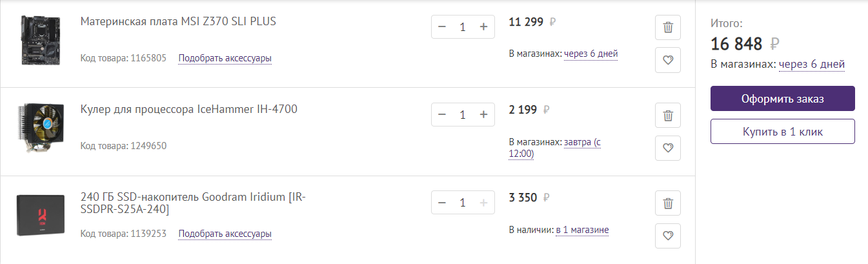The width and height of the screenshot is (868, 264).
Task: Click the Goodram SSD product thumbnail
Action: (x=41, y=214)
